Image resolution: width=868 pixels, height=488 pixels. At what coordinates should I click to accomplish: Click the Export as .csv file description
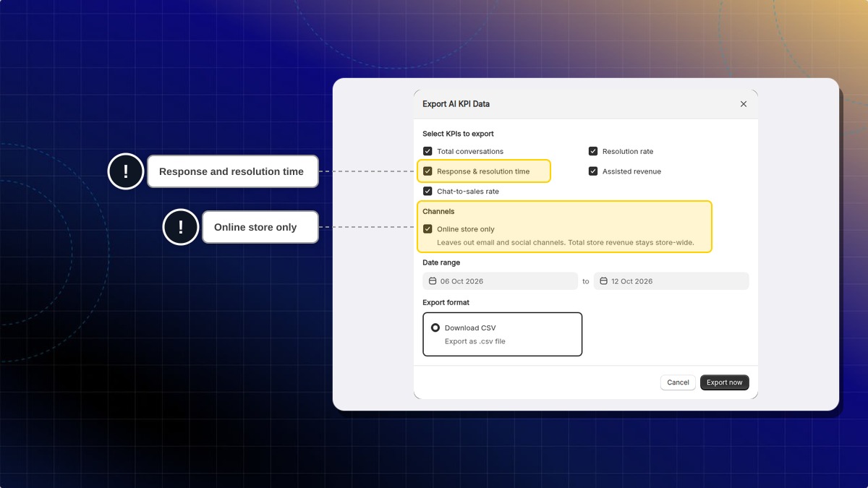(475, 341)
